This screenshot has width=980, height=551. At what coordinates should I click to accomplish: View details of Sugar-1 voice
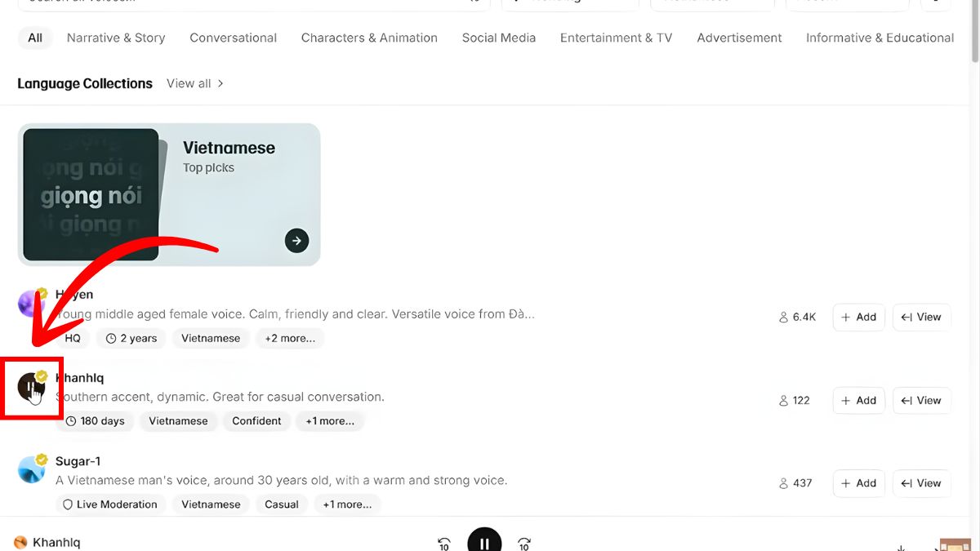click(921, 483)
